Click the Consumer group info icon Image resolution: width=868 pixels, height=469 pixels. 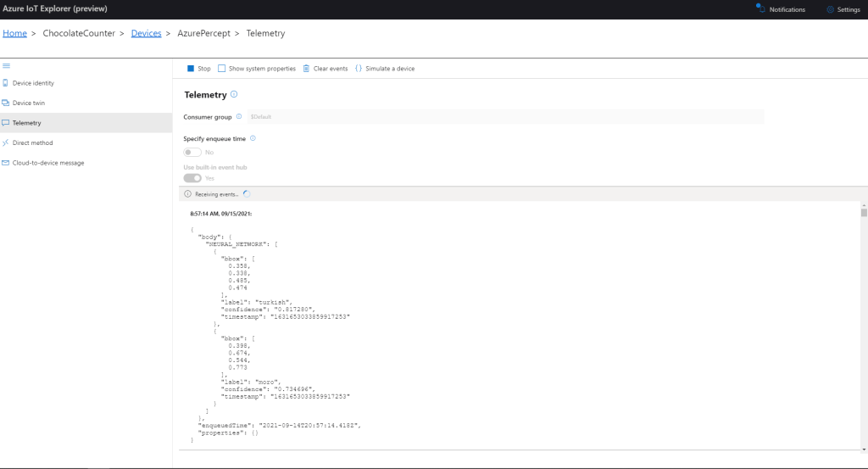239,116
